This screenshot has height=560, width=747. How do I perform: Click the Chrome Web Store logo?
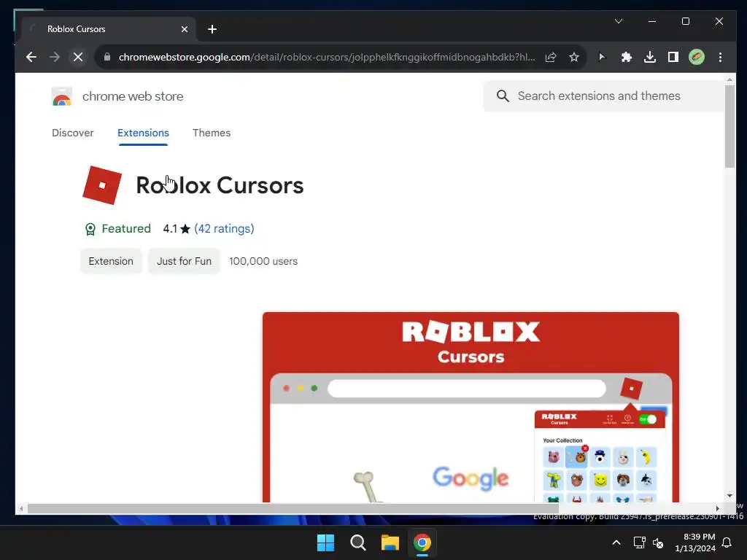click(62, 96)
